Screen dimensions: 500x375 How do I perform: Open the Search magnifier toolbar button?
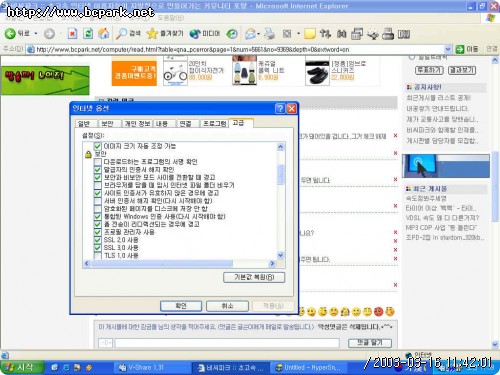pos(128,33)
